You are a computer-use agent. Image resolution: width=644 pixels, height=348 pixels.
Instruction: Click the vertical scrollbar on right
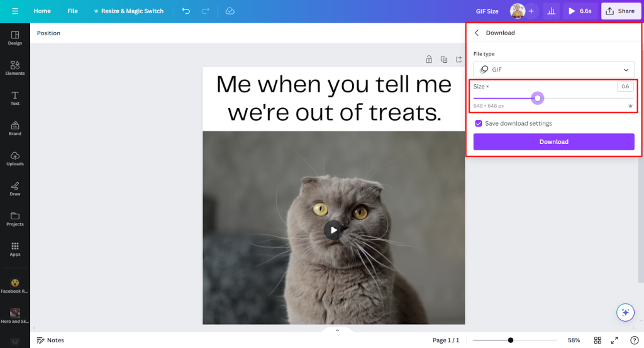[x=641, y=220]
